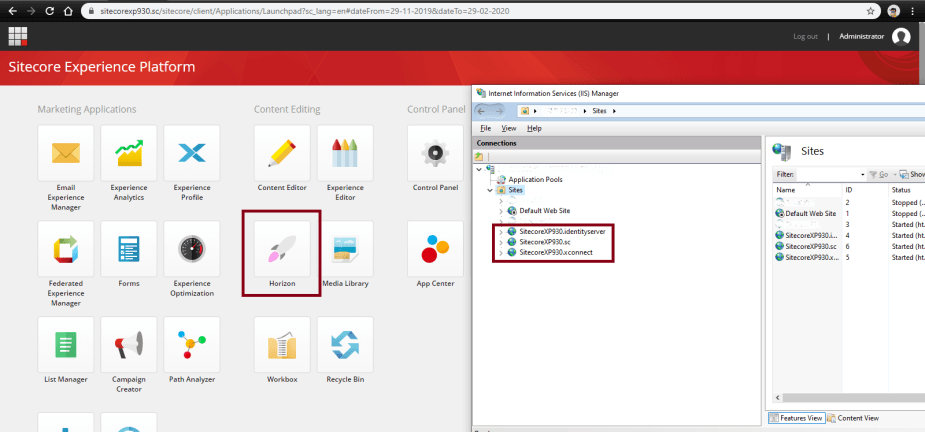Sort sites by Status column header
Image resolution: width=925 pixels, height=432 pixels.
(x=906, y=190)
